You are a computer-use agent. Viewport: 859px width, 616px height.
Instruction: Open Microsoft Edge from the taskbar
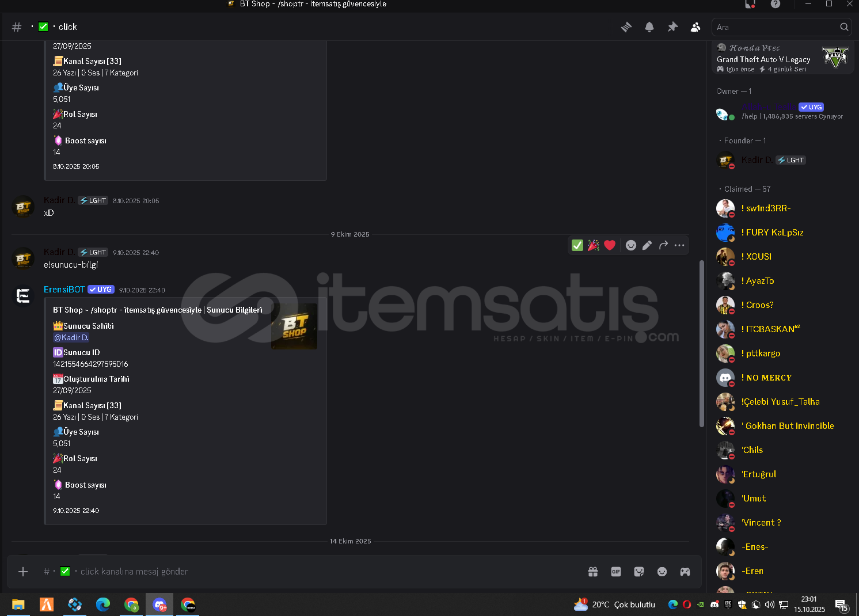tap(103, 604)
